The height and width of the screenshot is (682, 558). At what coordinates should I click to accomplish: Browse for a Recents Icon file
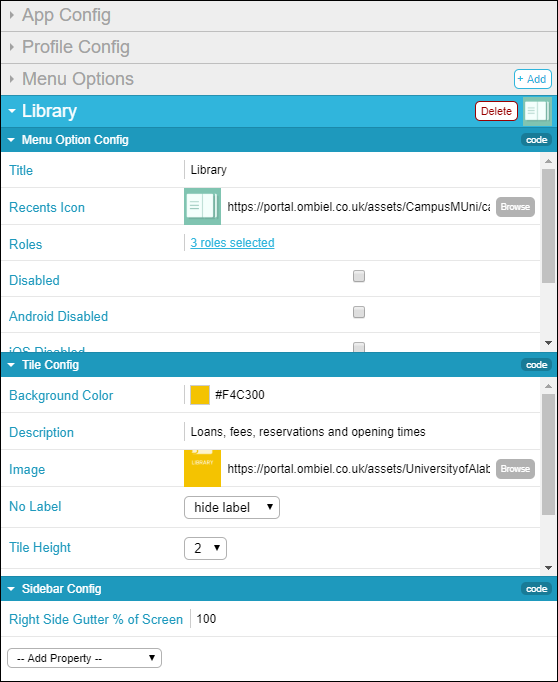(515, 207)
